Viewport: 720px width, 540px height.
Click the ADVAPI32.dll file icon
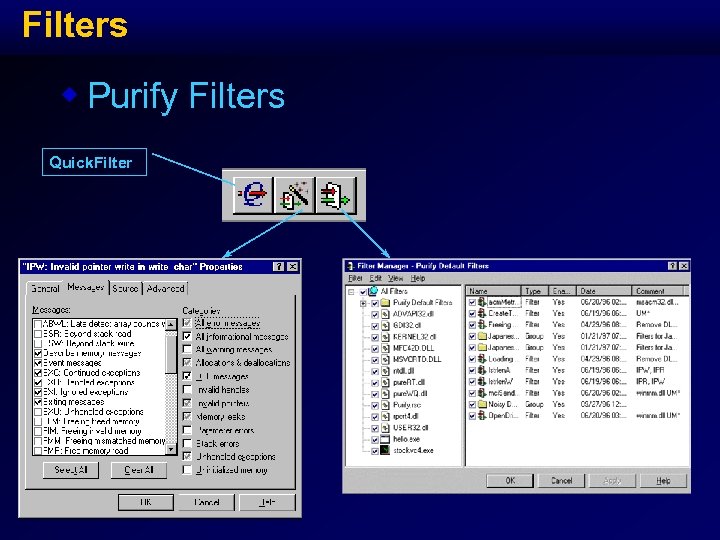coord(385,314)
